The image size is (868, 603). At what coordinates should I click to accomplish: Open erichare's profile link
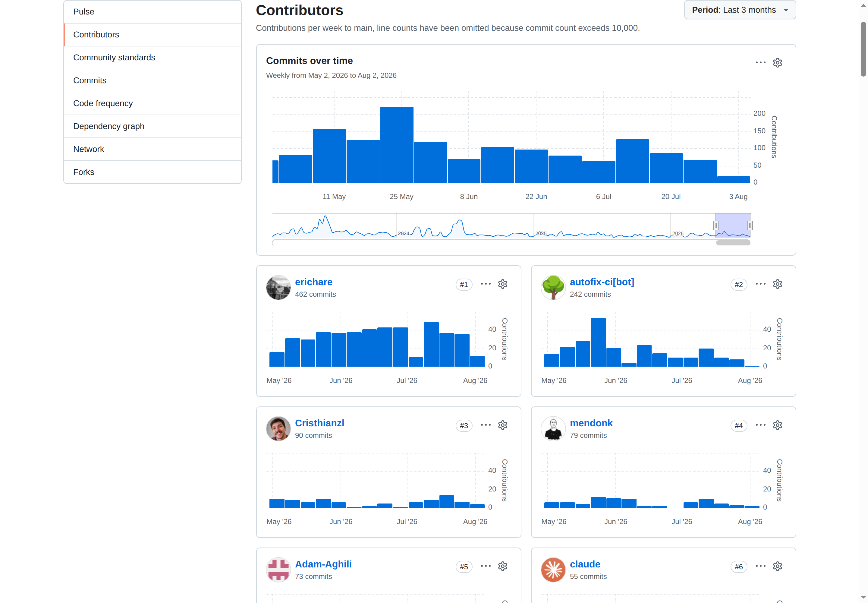[313, 282]
